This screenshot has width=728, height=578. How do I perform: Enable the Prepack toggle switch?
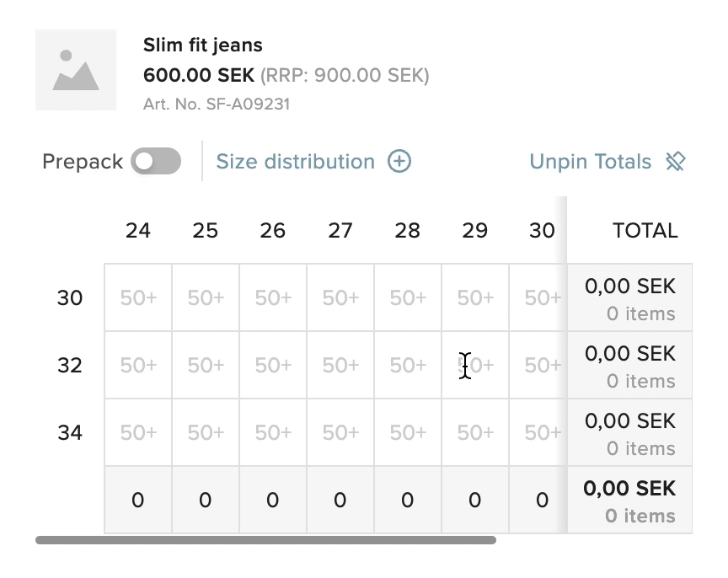156,162
